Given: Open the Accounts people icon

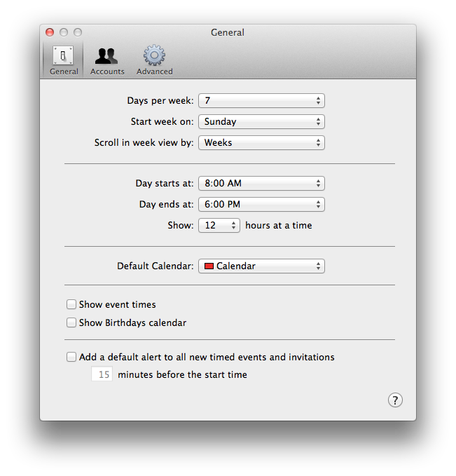Looking at the screenshot, I should (106, 56).
